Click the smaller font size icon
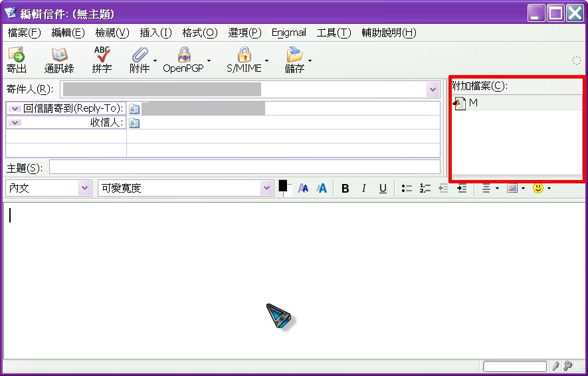The image size is (588, 376). (x=303, y=188)
